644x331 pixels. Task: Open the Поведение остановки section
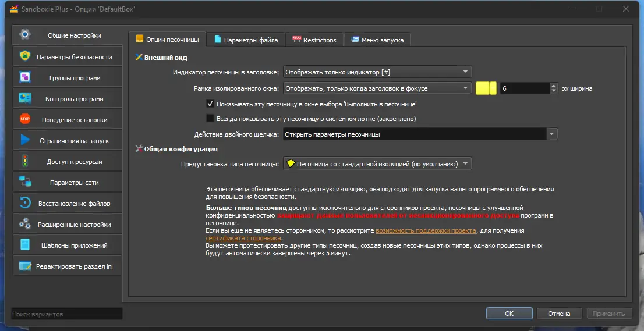tap(68, 119)
